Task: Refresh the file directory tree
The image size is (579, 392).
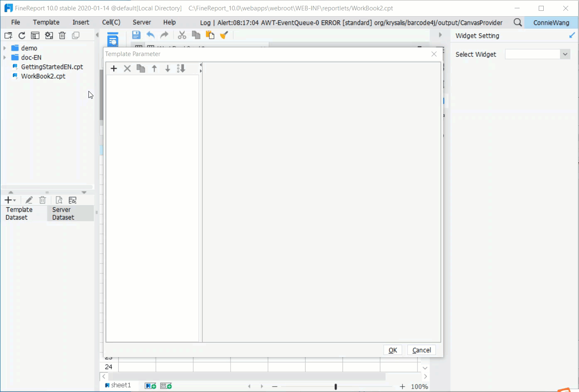Action: tap(22, 36)
